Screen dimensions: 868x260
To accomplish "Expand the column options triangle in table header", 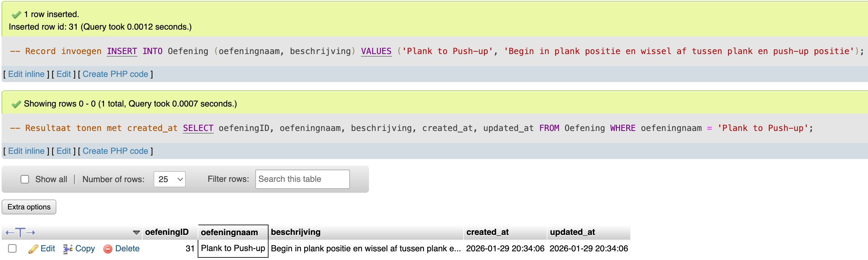I will (x=136, y=232).
